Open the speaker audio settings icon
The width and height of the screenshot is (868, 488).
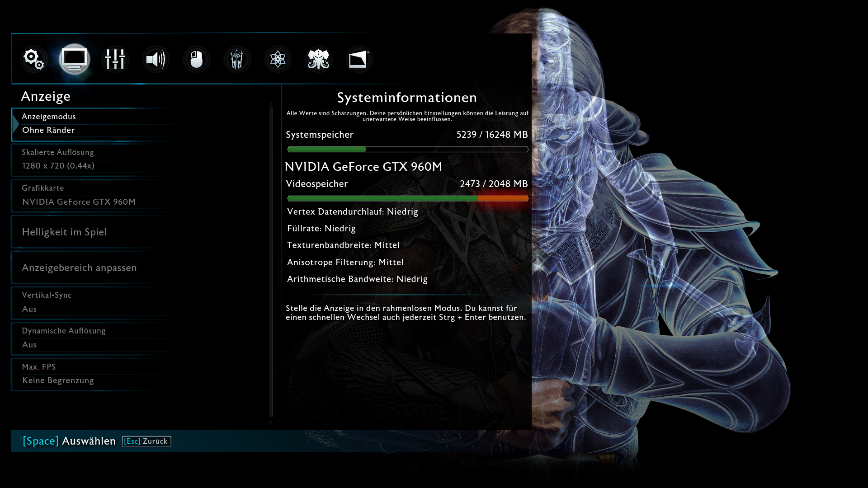[x=156, y=59]
